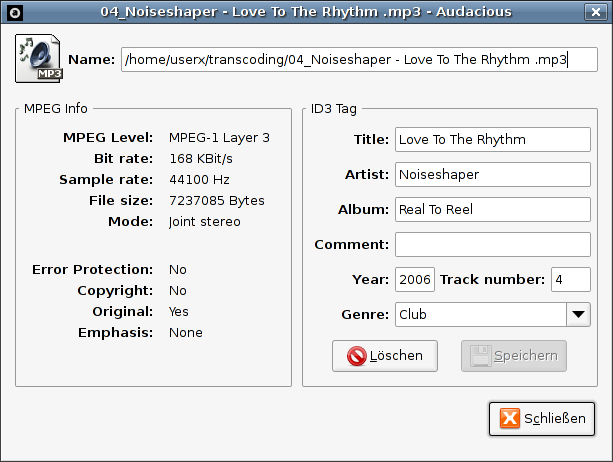The width and height of the screenshot is (613, 462).
Task: Click the Schließen button
Action: tap(542, 419)
